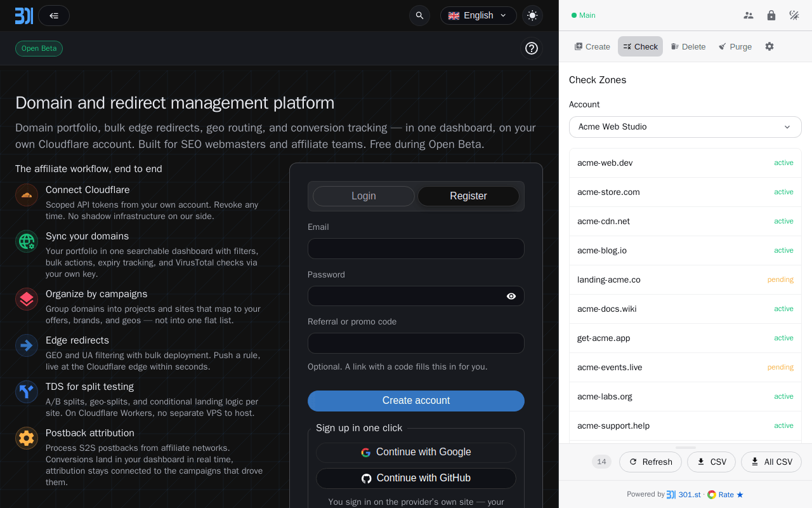Click the Organize by campaigns layers icon
Viewport: 812px width, 508px height.
[x=27, y=299]
